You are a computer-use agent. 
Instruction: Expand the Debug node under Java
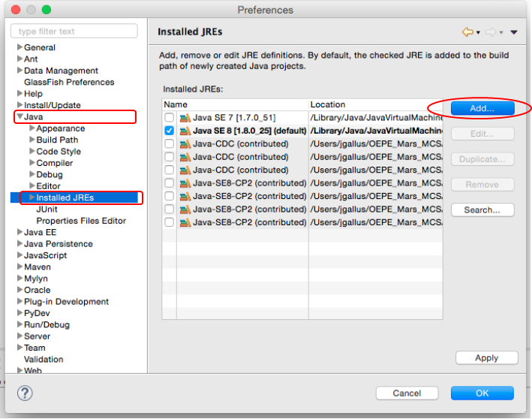pyautogui.click(x=32, y=174)
